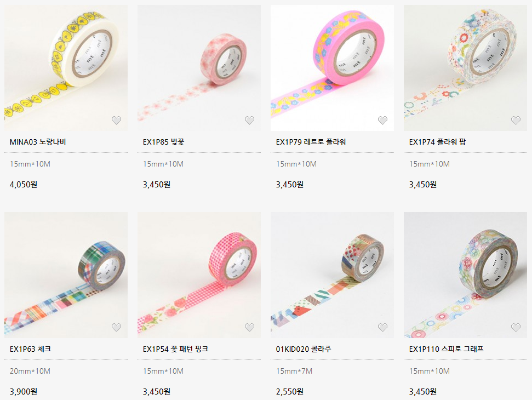Open the pink retro flower tape image

pos(332,68)
